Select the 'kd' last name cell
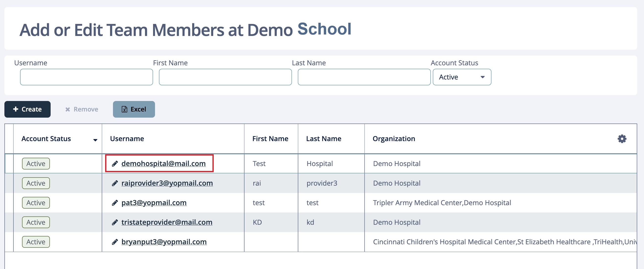644x269 pixels. [331, 222]
